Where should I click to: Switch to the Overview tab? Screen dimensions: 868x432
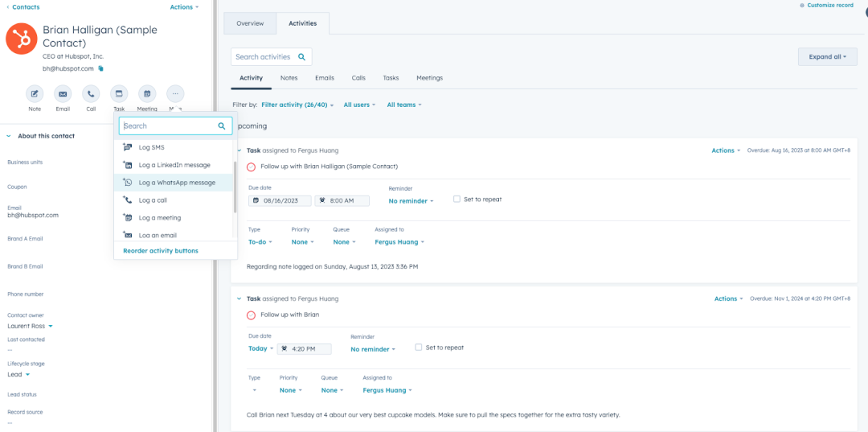coord(250,23)
